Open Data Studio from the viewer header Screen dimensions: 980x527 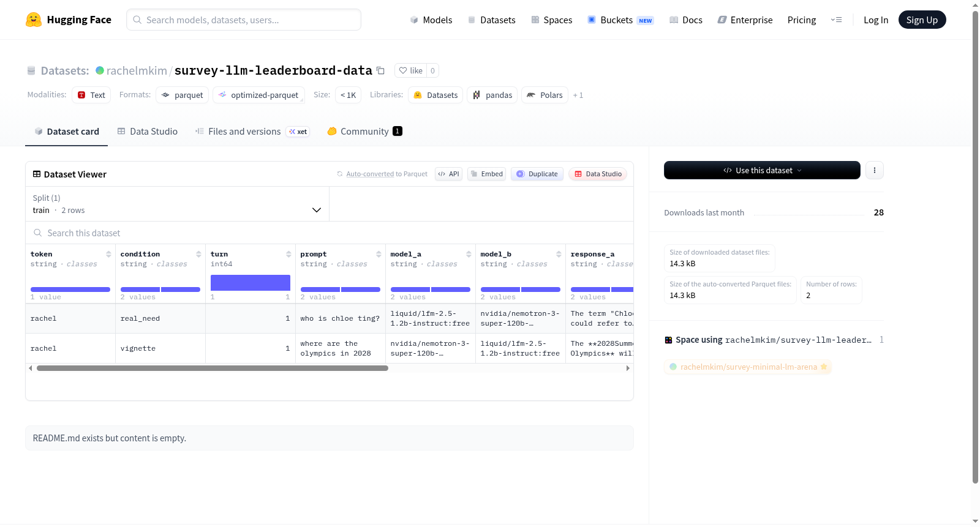(x=598, y=174)
